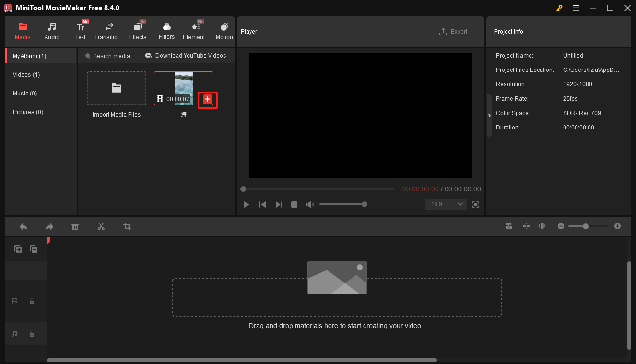
Task: Click the Undo icon
Action: pos(23,226)
